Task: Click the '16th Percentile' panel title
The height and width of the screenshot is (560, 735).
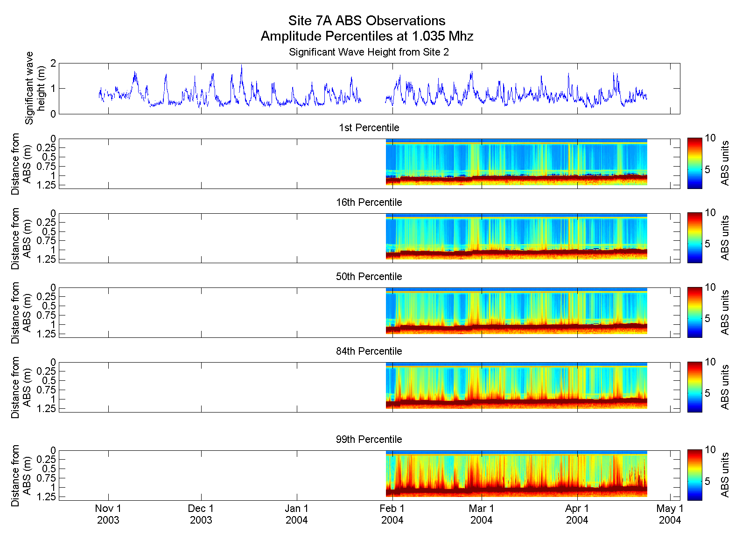Action: [369, 202]
